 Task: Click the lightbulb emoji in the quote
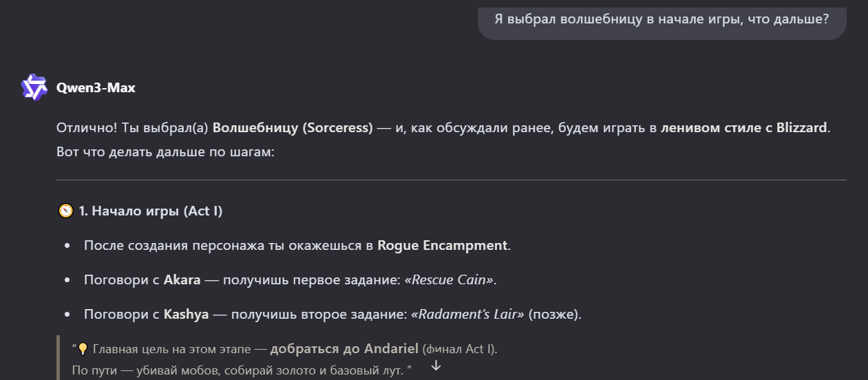83,349
